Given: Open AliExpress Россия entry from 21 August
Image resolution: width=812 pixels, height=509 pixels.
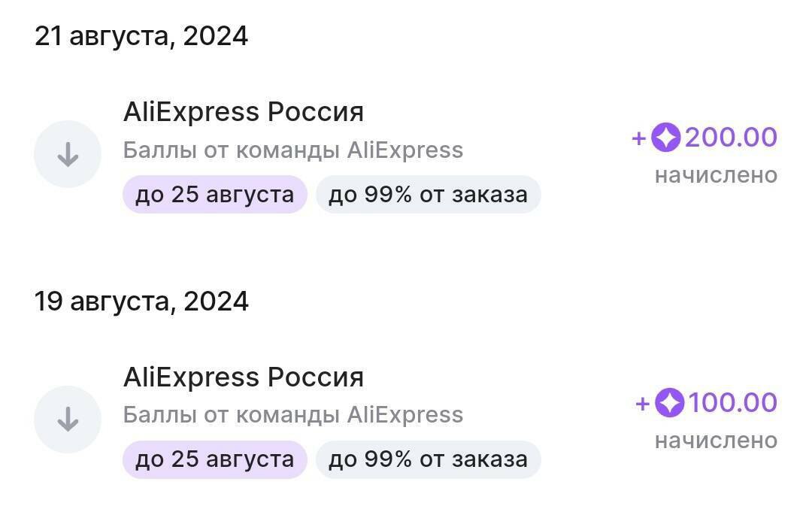Looking at the screenshot, I should point(243,112).
